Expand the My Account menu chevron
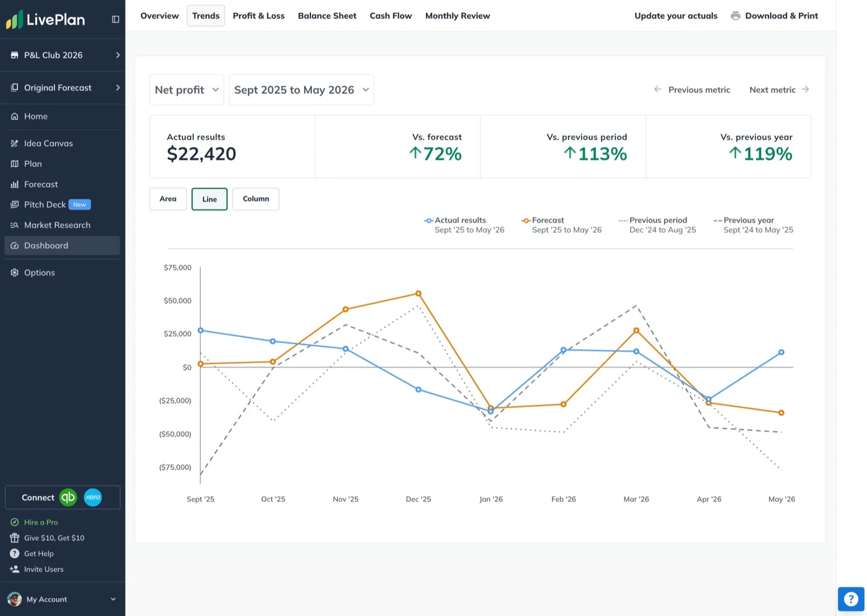This screenshot has width=867, height=616. (x=113, y=599)
